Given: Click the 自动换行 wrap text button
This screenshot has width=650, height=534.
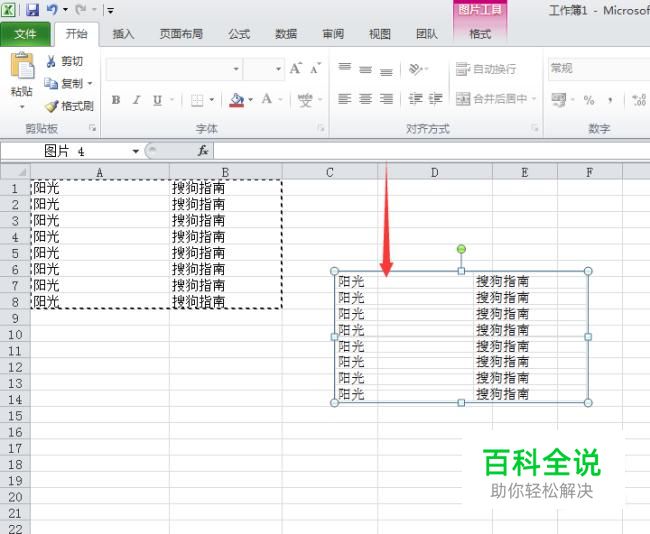Looking at the screenshot, I should [486, 69].
